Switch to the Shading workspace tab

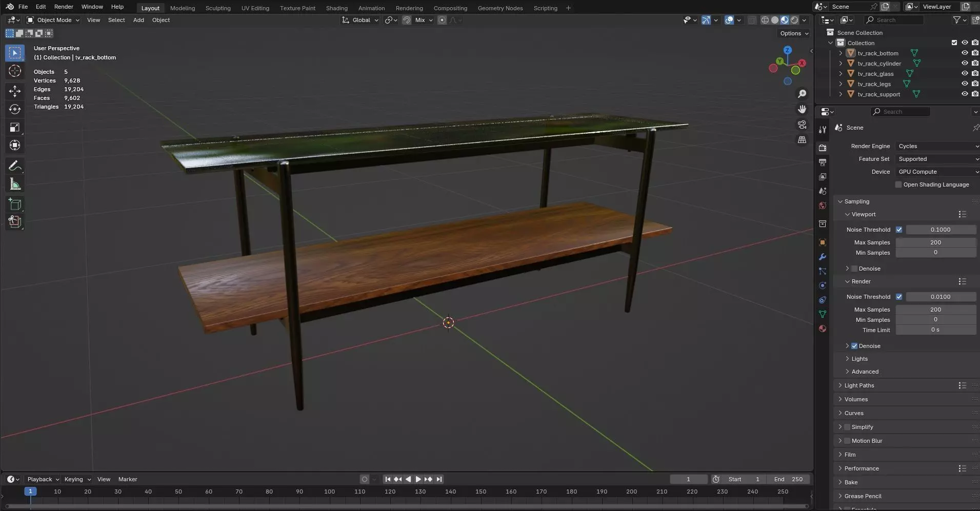coord(336,8)
